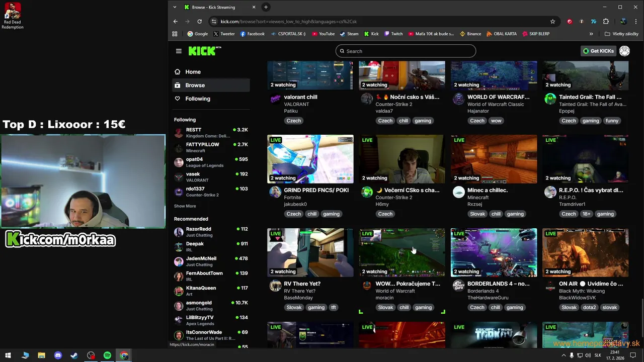The image size is (644, 362).
Task: Select Browse in the sidebar
Action: coord(211,85)
